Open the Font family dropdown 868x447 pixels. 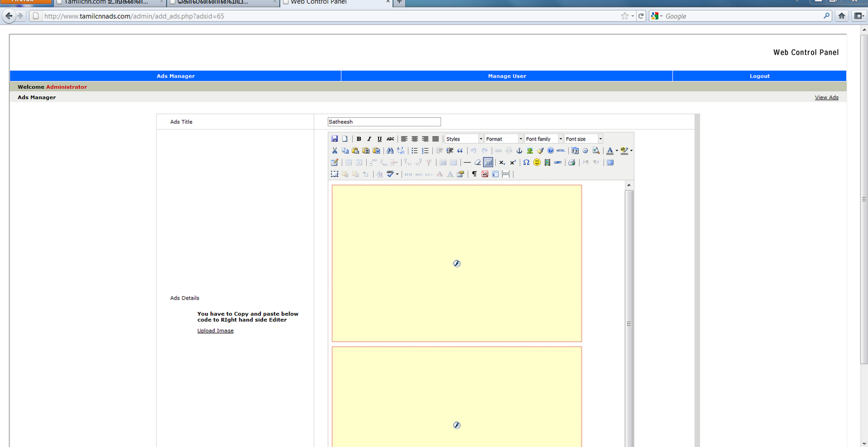[544, 139]
